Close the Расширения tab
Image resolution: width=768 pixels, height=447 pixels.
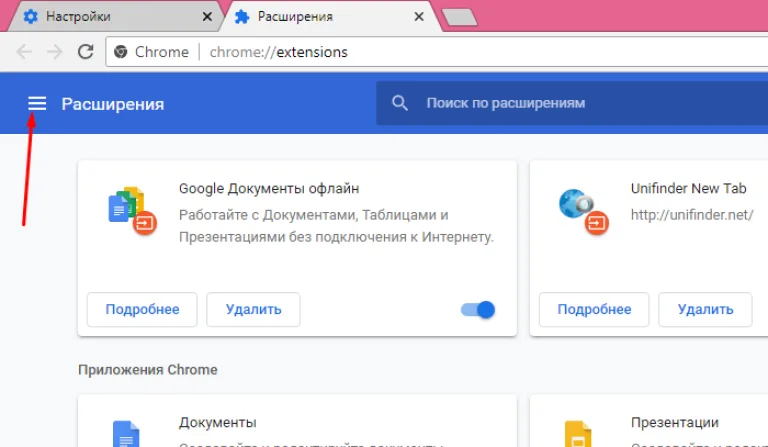(x=419, y=17)
